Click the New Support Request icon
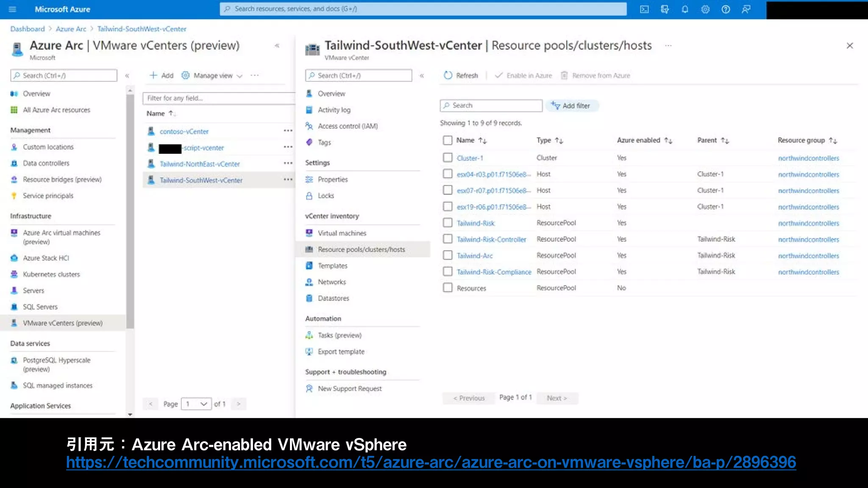This screenshot has width=868, height=488. coord(309,388)
